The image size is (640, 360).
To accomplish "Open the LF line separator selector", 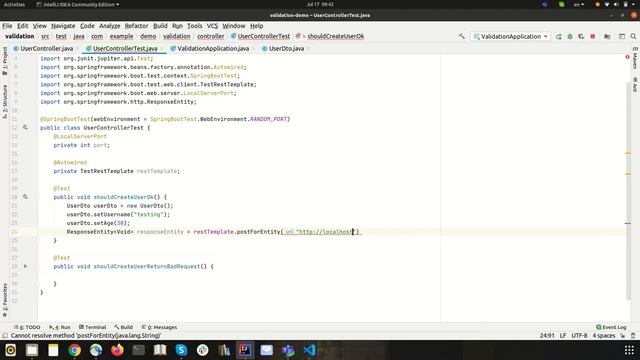I will click(563, 336).
